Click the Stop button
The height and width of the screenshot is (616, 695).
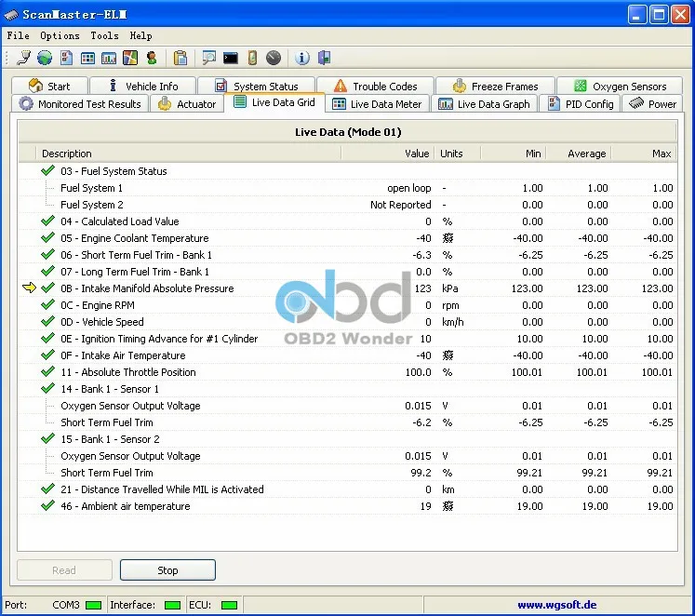tap(168, 569)
